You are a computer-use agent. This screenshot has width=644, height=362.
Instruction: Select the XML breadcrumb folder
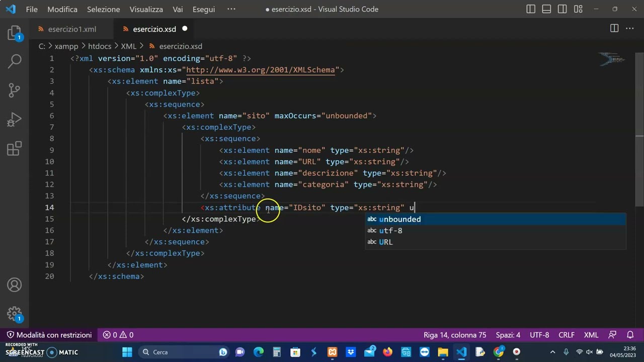129,46
